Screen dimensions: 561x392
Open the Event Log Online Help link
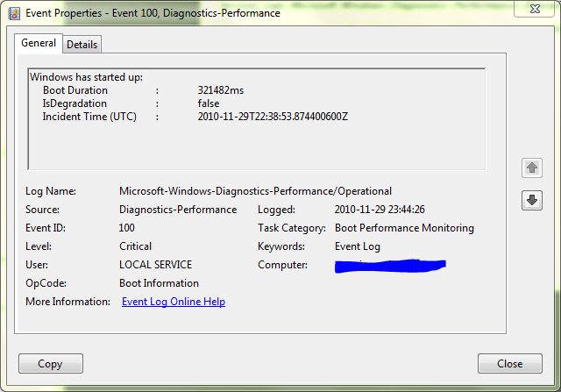(174, 302)
